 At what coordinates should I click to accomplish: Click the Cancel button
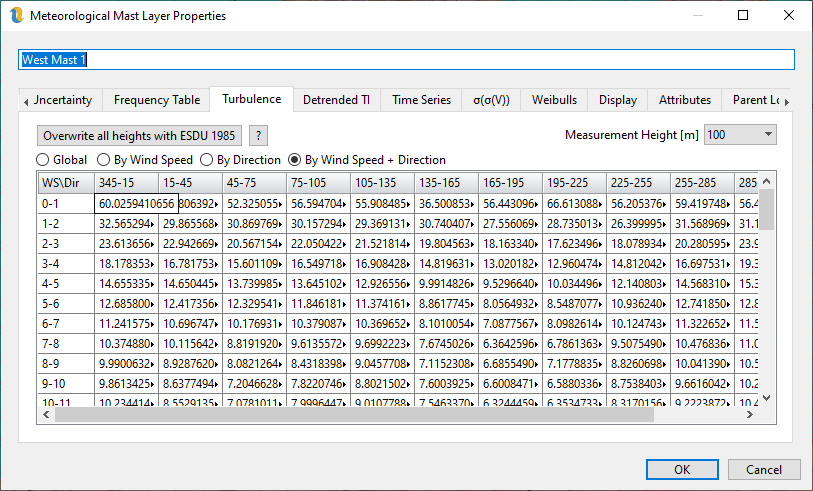[764, 470]
